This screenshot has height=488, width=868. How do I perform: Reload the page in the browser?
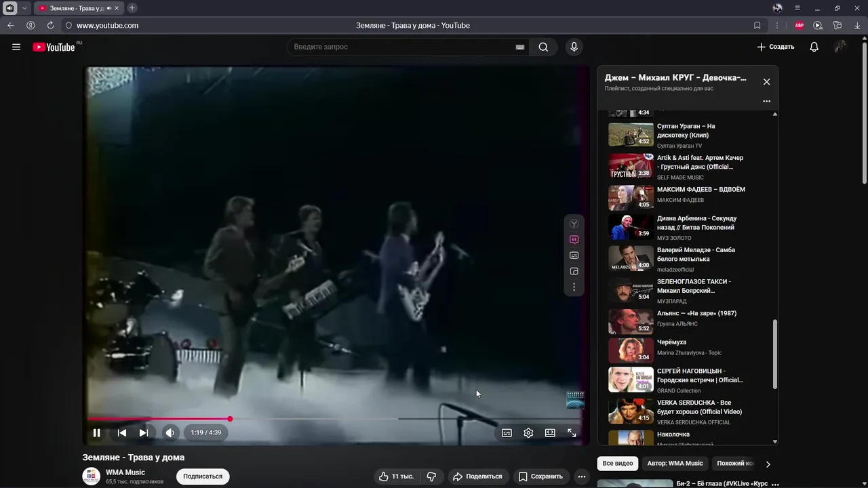50,25
